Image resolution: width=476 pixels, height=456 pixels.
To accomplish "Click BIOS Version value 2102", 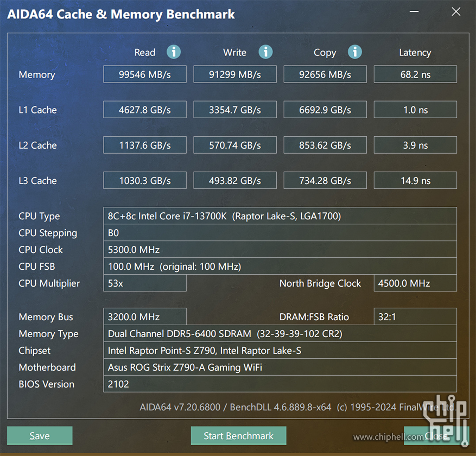I will [x=280, y=384].
